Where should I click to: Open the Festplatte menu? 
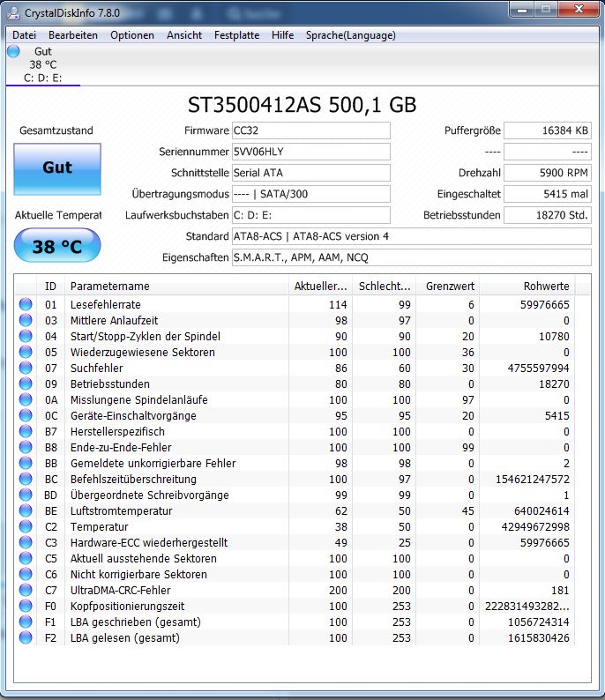tap(236, 35)
